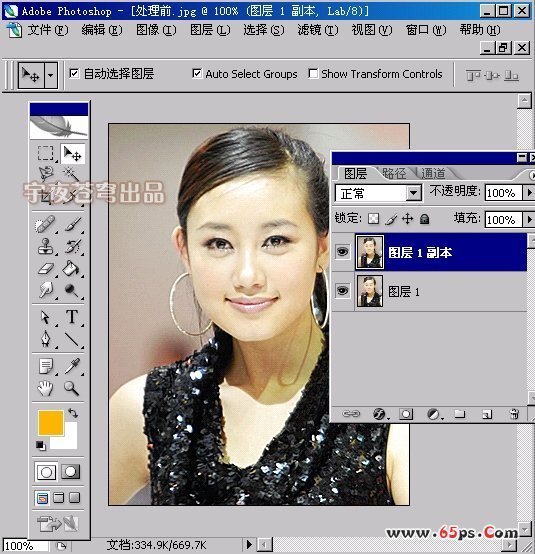Screen dimensions: 535x554
Task: Toggle 自动选择图层 checkbox
Action: (x=74, y=73)
